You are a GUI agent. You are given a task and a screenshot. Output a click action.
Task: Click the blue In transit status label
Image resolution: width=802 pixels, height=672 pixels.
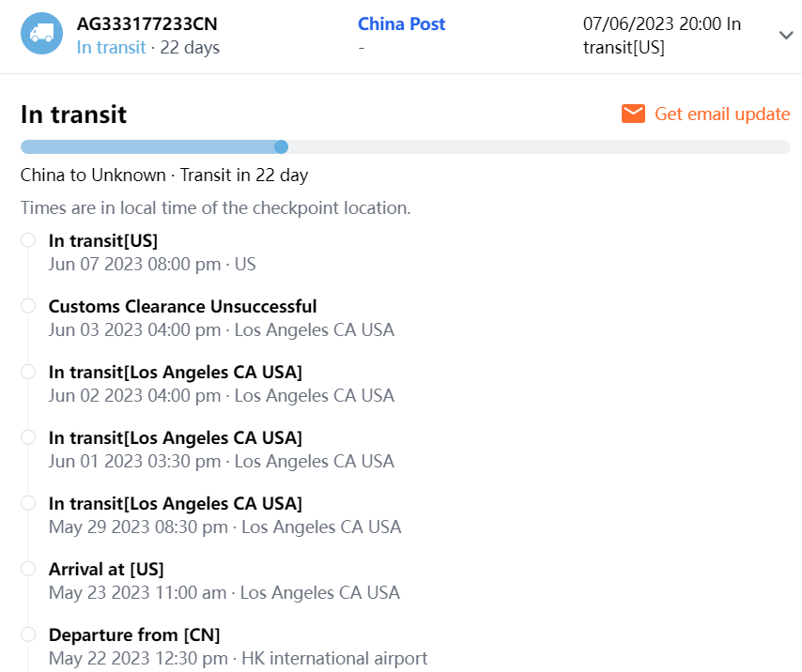point(111,47)
